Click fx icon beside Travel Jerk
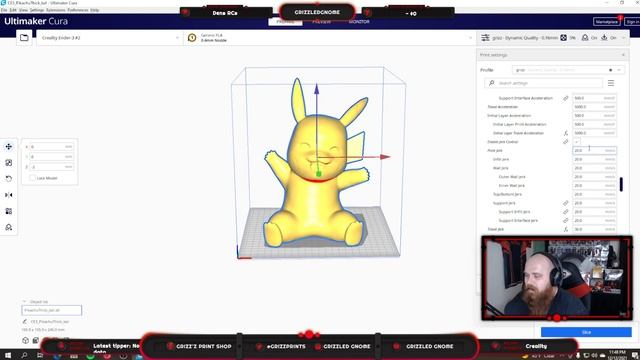 [x=566, y=229]
